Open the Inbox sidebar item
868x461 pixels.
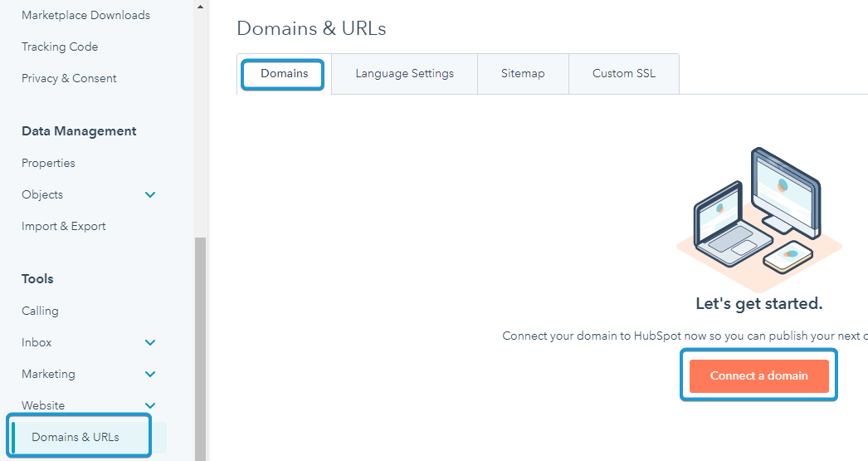37,343
